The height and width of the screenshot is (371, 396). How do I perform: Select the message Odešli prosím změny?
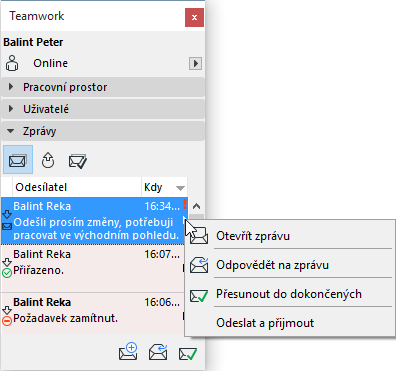pos(94,221)
